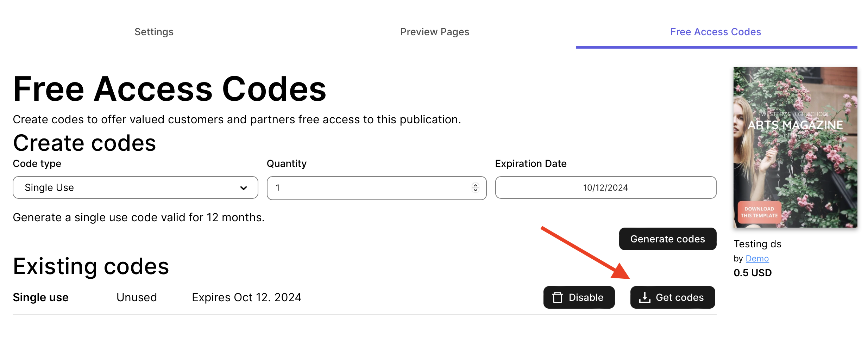Disable the existing single use code
Viewport: 868px width, 346px height.
(579, 297)
